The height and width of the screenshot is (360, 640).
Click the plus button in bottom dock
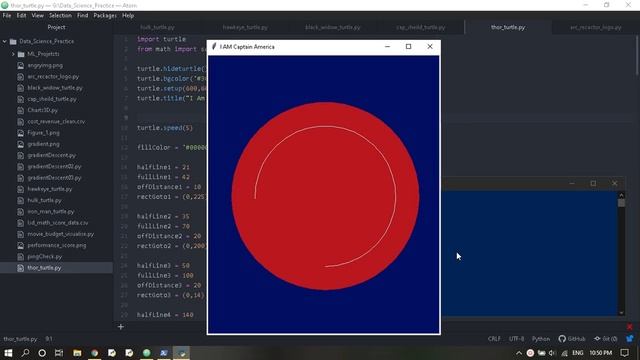pos(120,327)
